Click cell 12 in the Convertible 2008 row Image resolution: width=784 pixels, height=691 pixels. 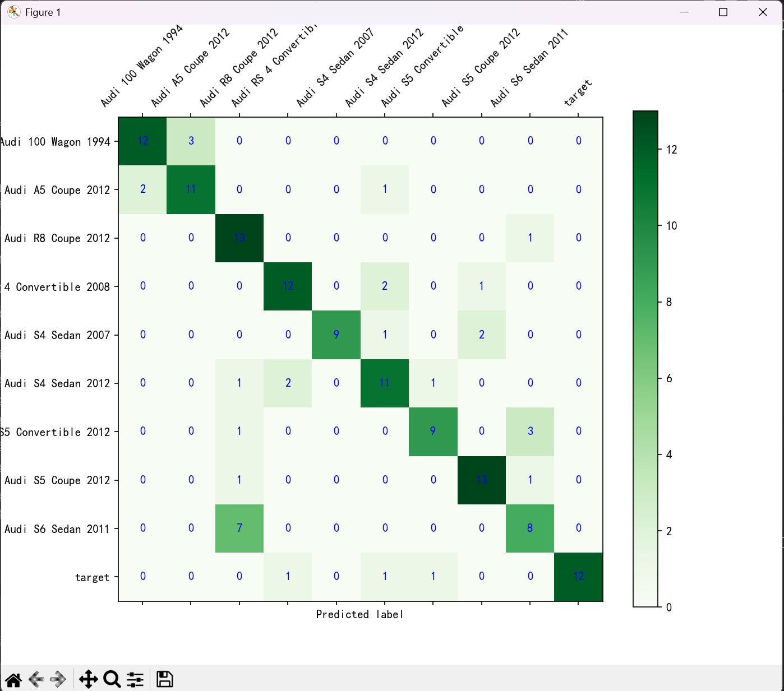[x=288, y=286]
